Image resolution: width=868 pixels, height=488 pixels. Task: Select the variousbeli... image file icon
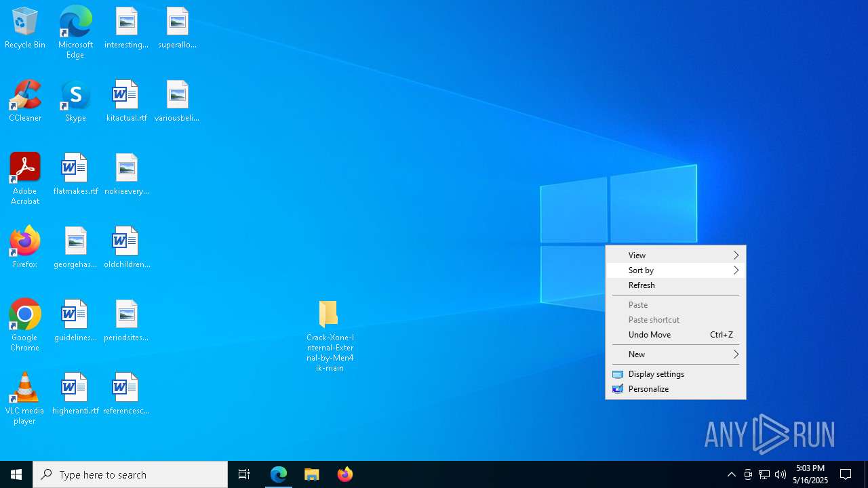point(177,102)
